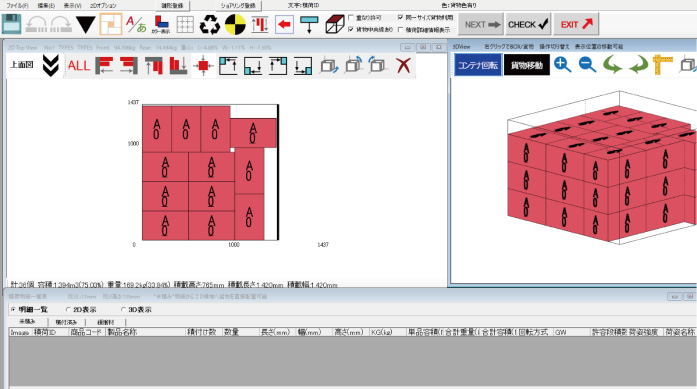Click the red X delete icon in 2D toolbar
Viewport: 697px width, 389px height.
point(403,65)
